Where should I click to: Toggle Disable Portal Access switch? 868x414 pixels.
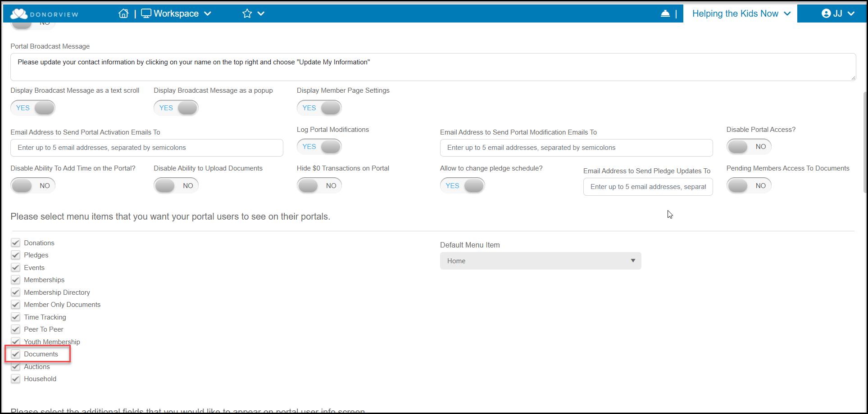(749, 147)
